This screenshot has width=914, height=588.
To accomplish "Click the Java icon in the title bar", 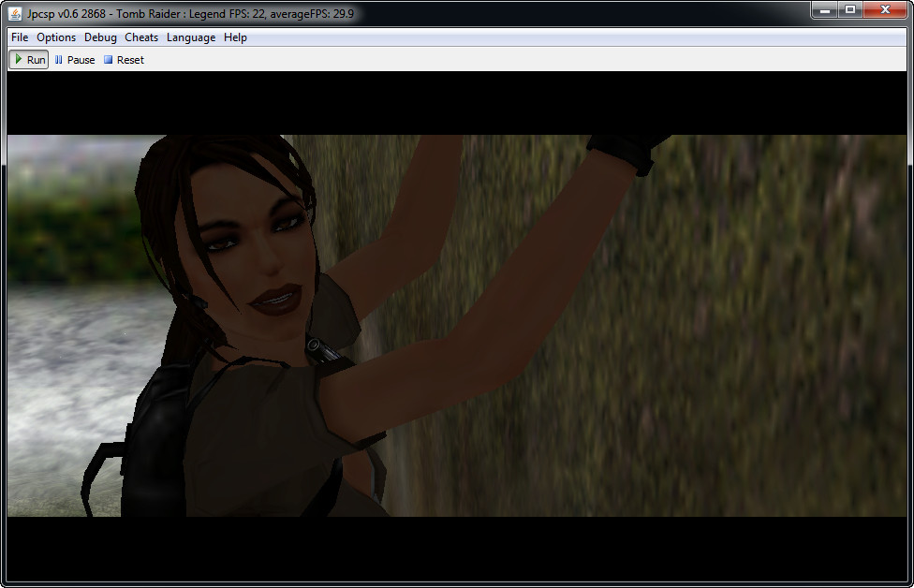I will [16, 13].
